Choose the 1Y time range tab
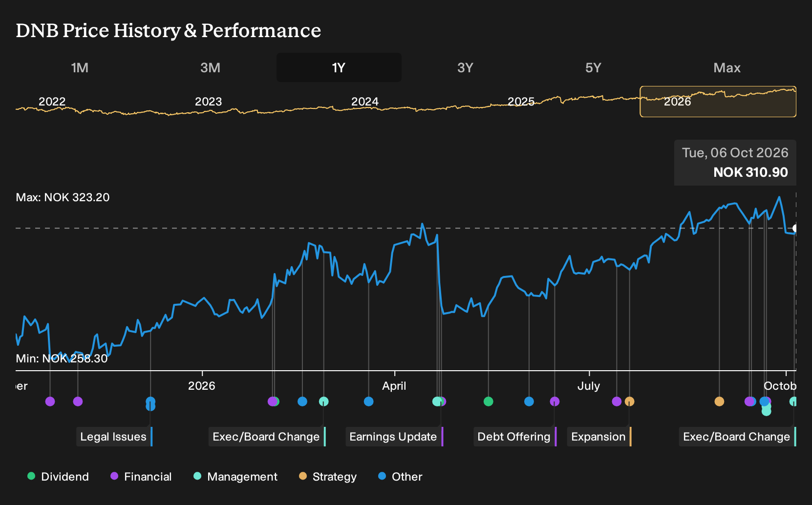812x505 pixels. (339, 67)
